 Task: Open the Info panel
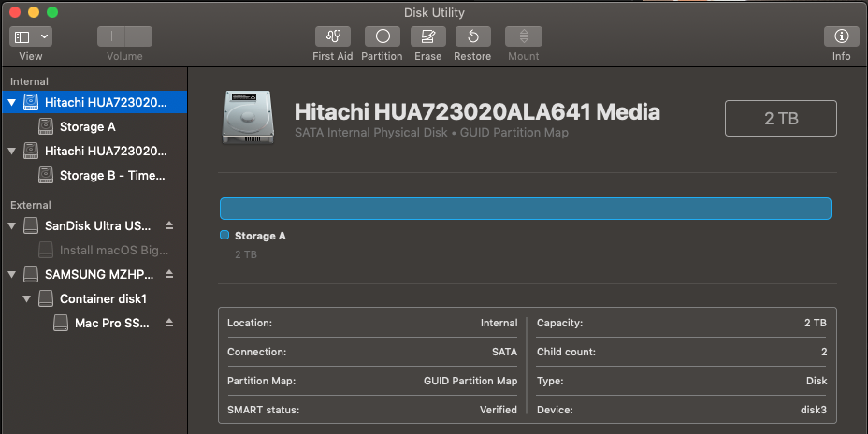point(842,37)
